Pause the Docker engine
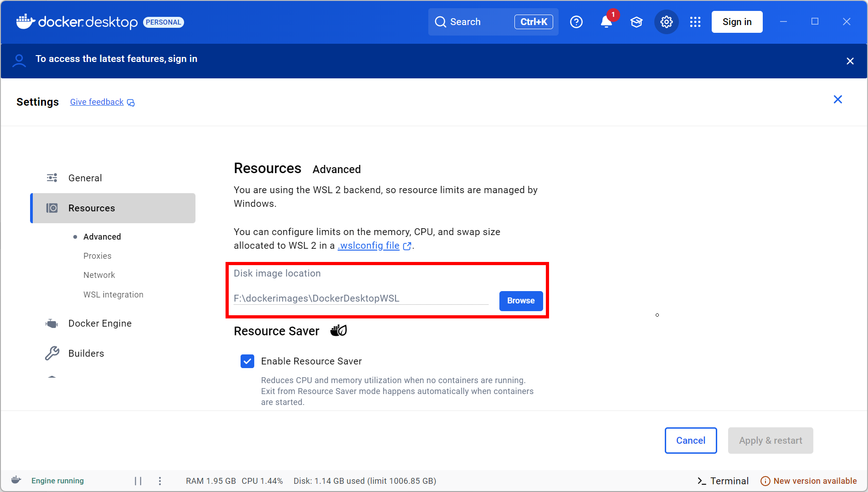Viewport: 868px width, 492px height. [138, 481]
